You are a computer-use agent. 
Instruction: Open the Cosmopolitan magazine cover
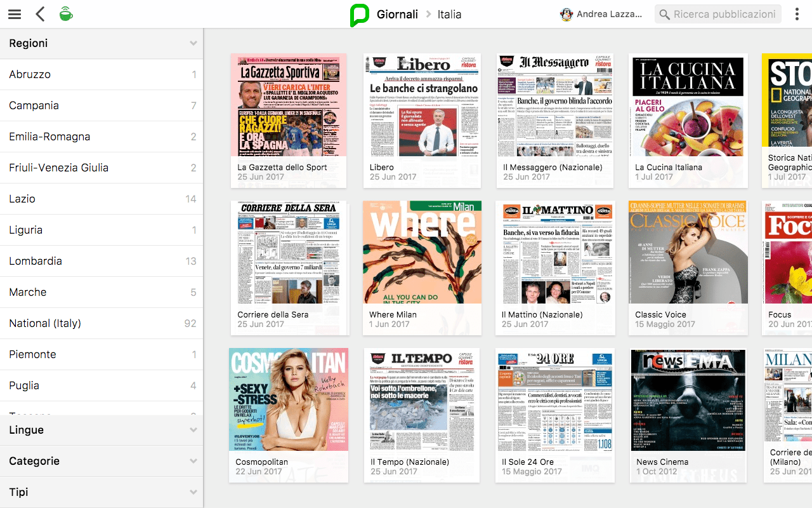289,399
